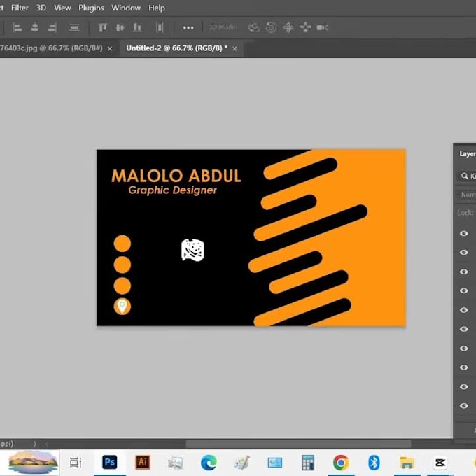Click the search magnifier in Layers panel
This screenshot has width=476, height=476.
pos(465,176)
